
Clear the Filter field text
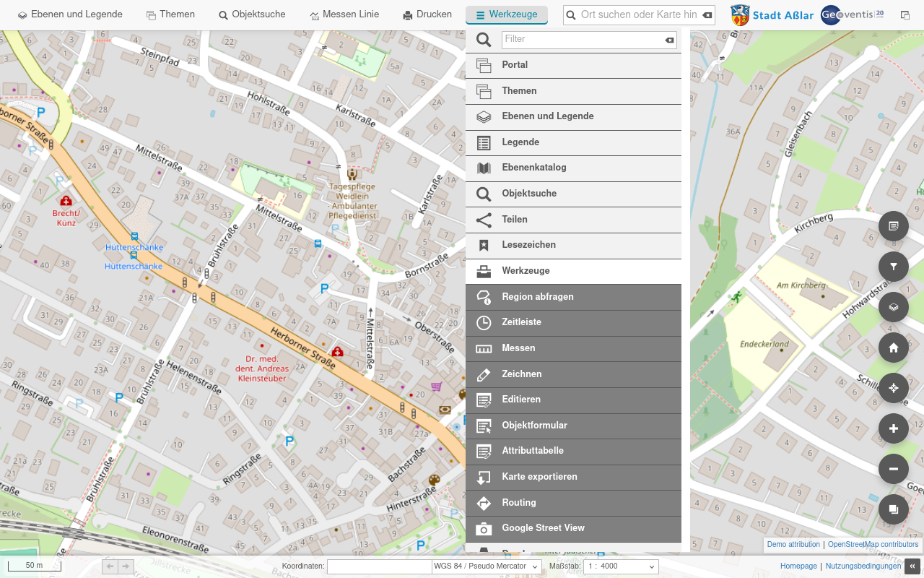(x=670, y=40)
